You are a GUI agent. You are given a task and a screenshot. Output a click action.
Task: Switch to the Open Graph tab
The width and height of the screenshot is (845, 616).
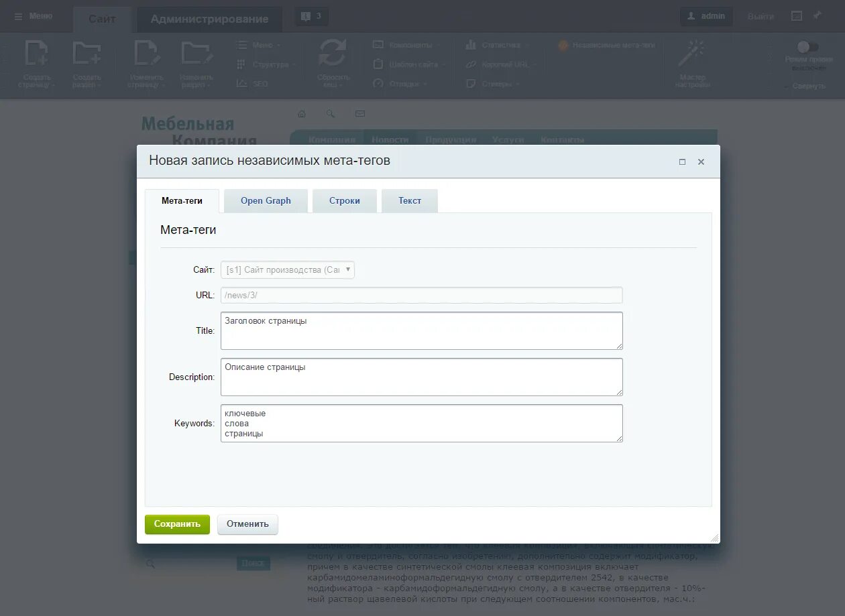click(266, 200)
